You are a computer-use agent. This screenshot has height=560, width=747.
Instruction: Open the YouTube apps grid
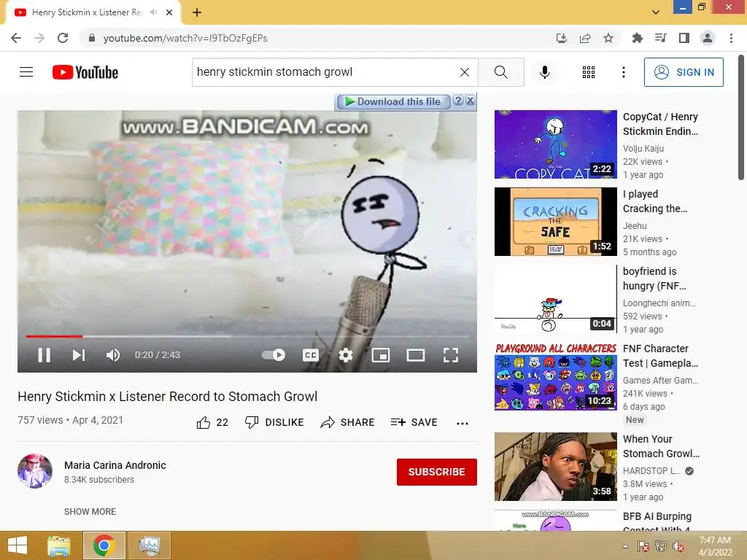589,72
